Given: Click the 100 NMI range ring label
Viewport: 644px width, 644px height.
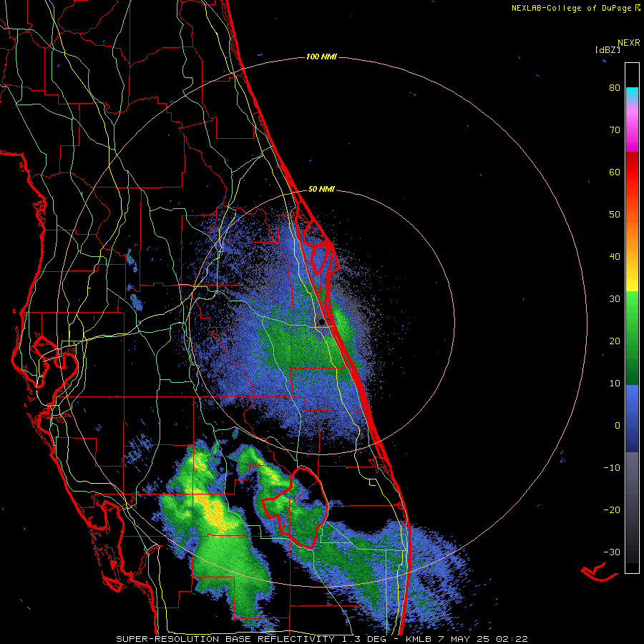Looking at the screenshot, I should 321,57.
